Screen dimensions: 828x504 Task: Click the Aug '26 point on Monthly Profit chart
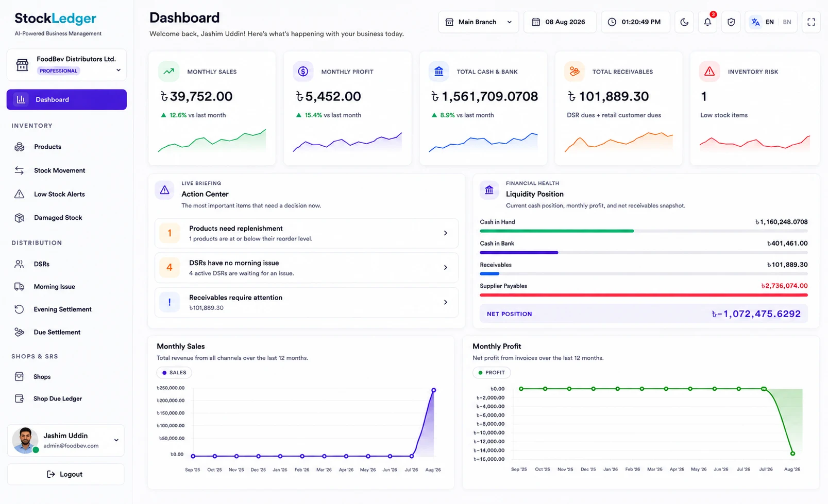(x=792, y=454)
